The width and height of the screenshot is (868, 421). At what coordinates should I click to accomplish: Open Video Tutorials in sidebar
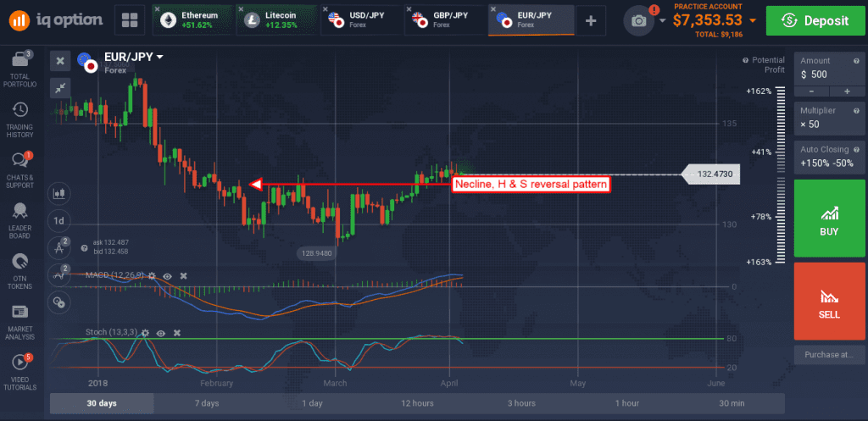click(x=19, y=373)
